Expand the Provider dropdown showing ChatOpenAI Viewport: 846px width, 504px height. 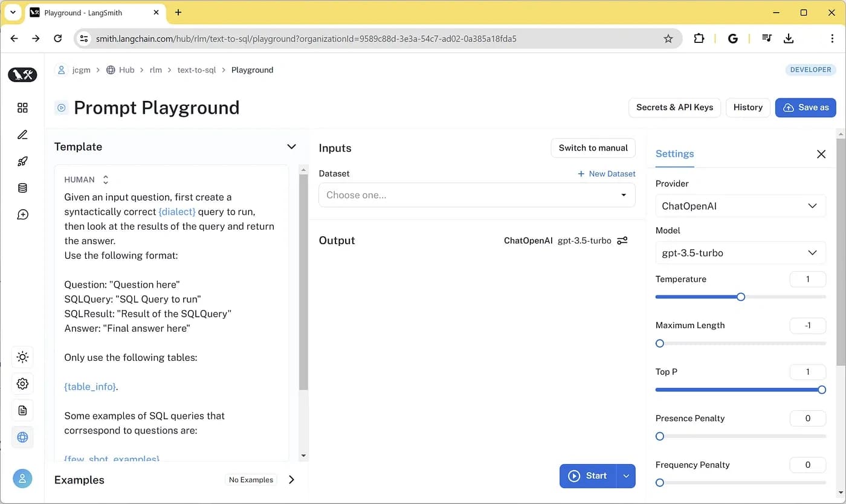740,205
